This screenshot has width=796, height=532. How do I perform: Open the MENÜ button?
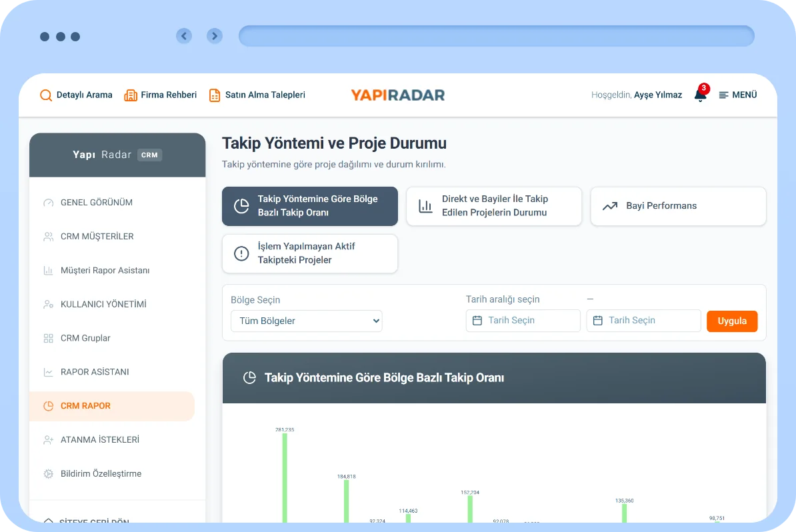coord(737,95)
